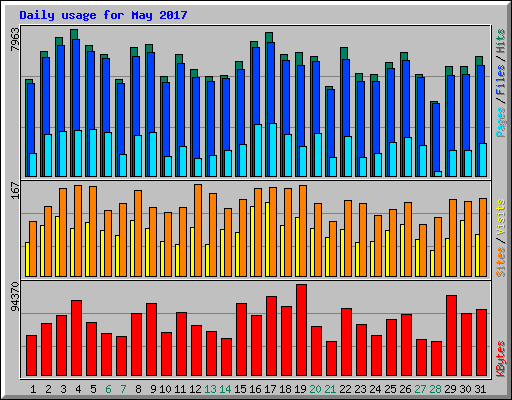Click day label 29 on the x-axis

(x=450, y=389)
